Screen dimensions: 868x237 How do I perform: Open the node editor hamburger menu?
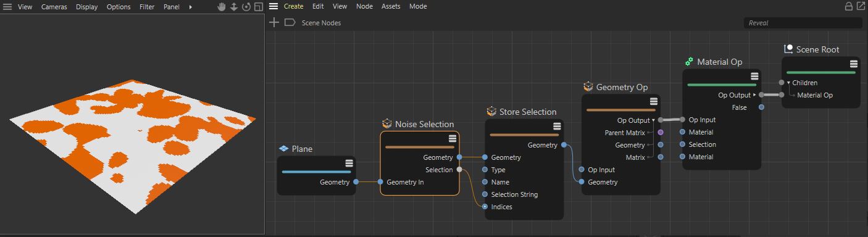273,6
